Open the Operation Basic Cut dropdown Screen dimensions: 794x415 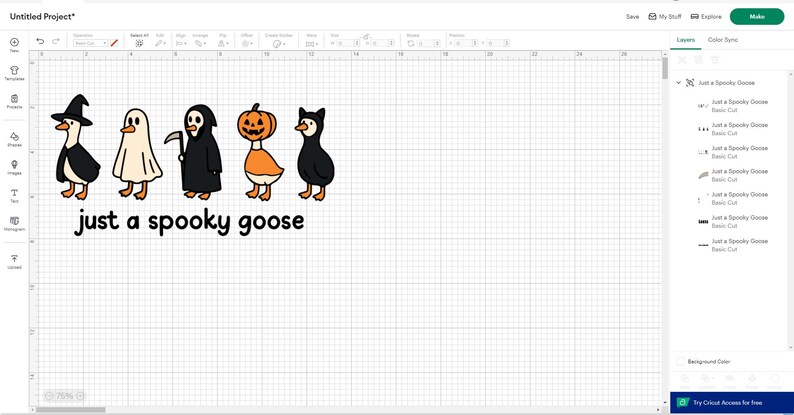91,44
